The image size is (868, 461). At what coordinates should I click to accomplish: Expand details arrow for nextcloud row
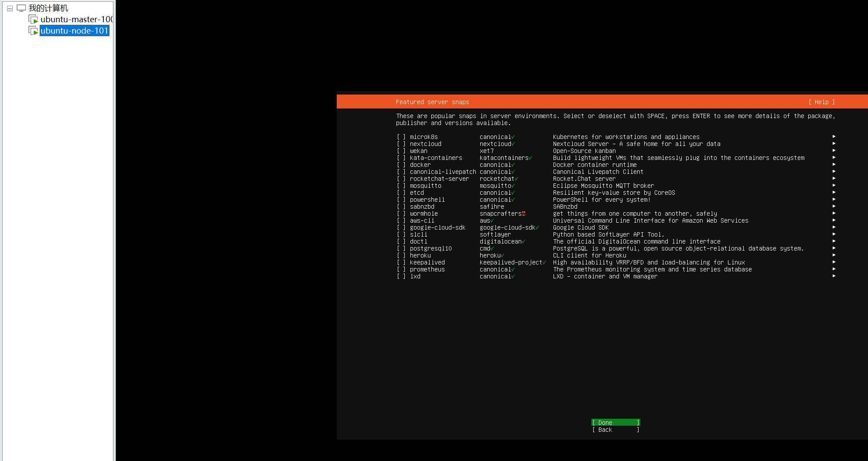(x=834, y=143)
